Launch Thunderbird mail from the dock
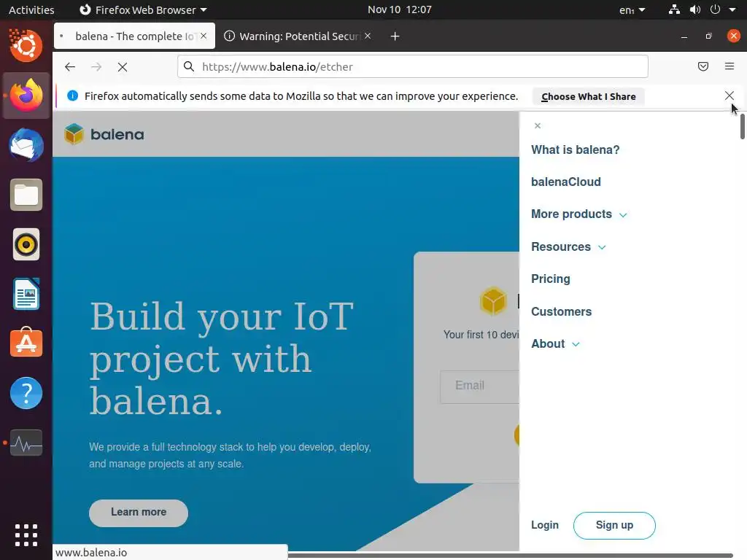Image resolution: width=747 pixels, height=560 pixels. click(26, 145)
